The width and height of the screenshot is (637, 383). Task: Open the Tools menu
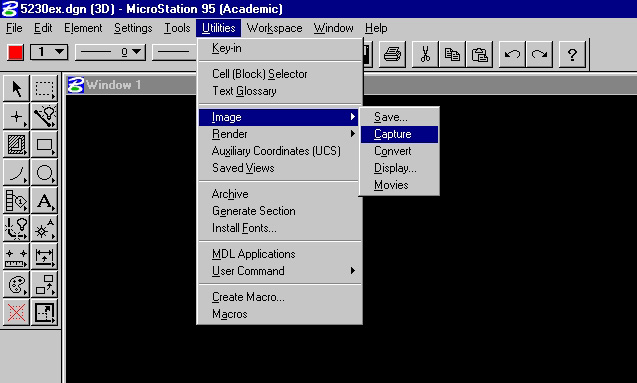coord(177,28)
